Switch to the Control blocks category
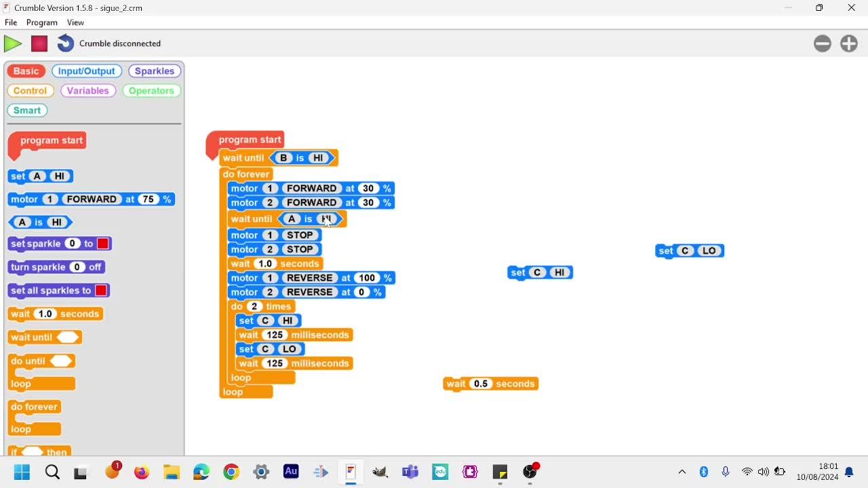Screen dimensions: 868x488 click(x=31, y=91)
